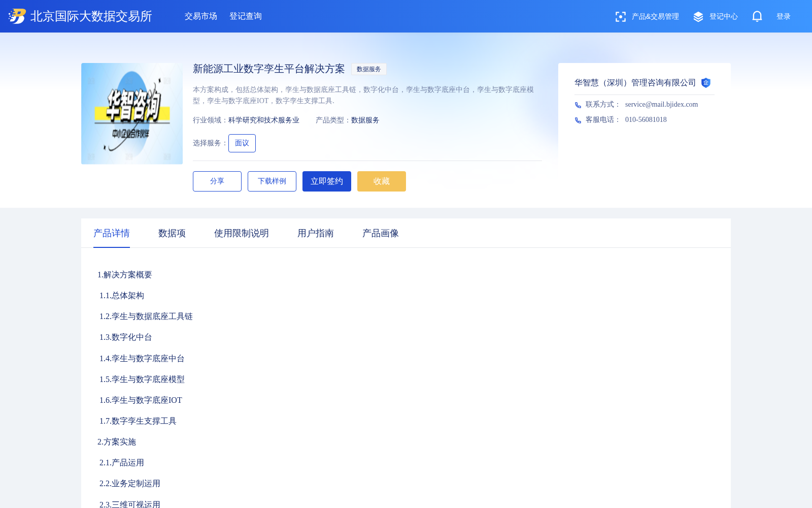Image resolution: width=812 pixels, height=508 pixels.
Task: Click phone icon beside 客服电话
Action: tap(578, 120)
